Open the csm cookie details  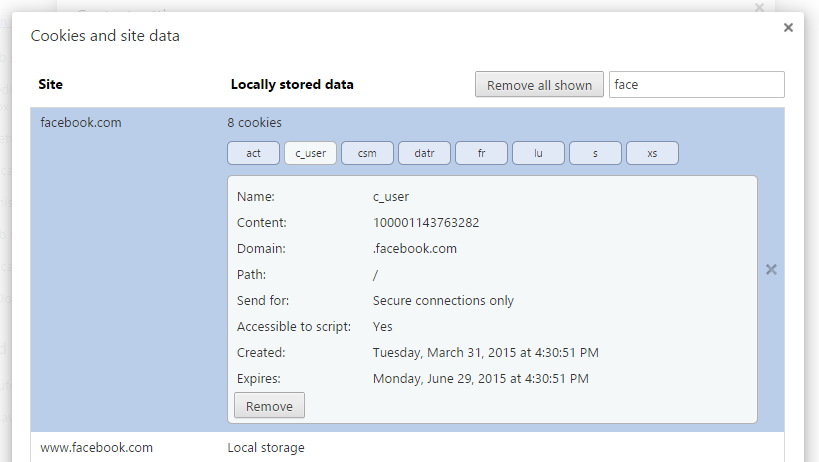pos(367,153)
